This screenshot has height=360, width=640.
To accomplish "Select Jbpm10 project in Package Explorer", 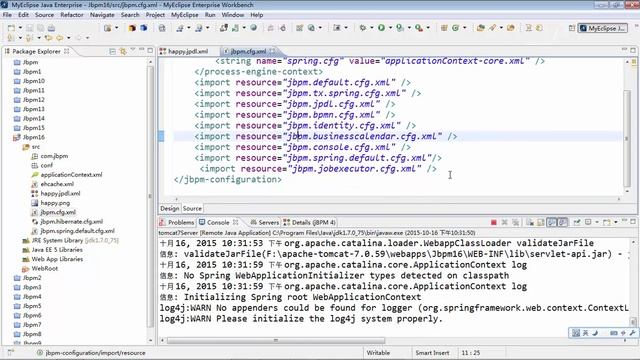I will 33,81.
